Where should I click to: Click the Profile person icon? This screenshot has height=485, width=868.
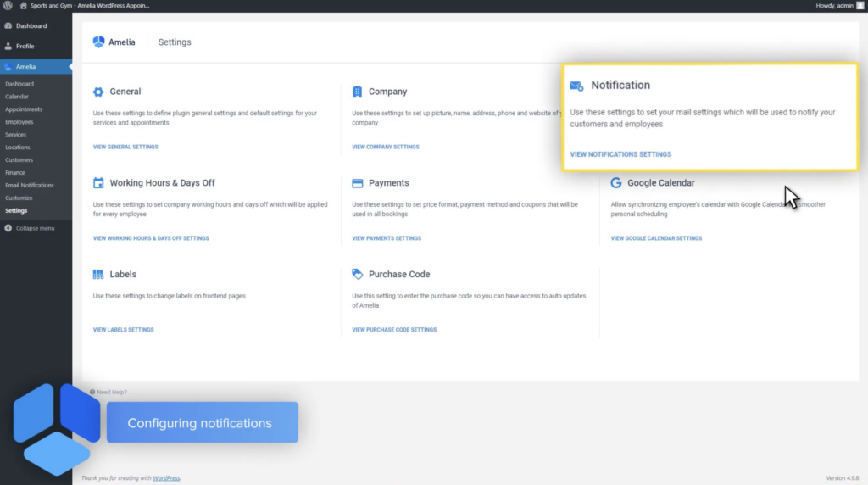8,47
